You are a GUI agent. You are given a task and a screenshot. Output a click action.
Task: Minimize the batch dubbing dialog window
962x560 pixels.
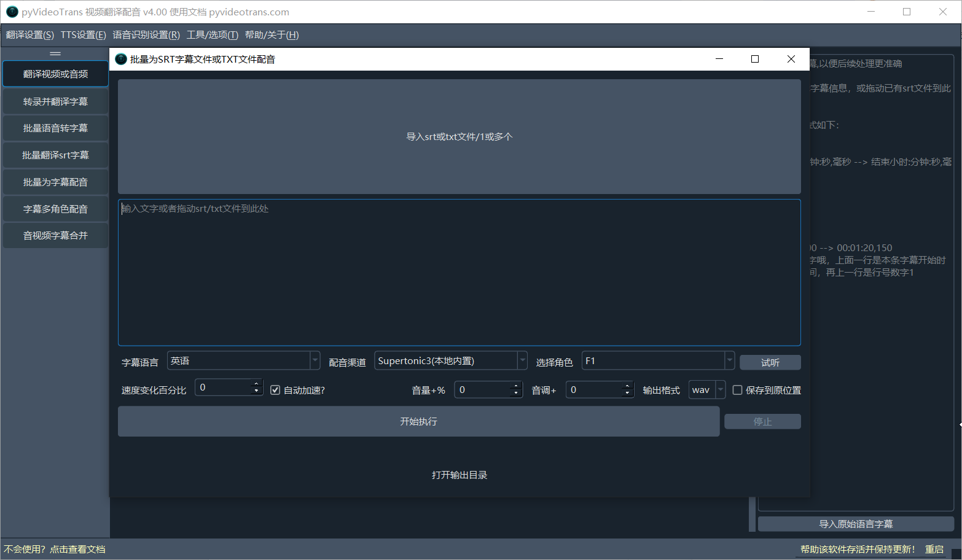tap(719, 59)
